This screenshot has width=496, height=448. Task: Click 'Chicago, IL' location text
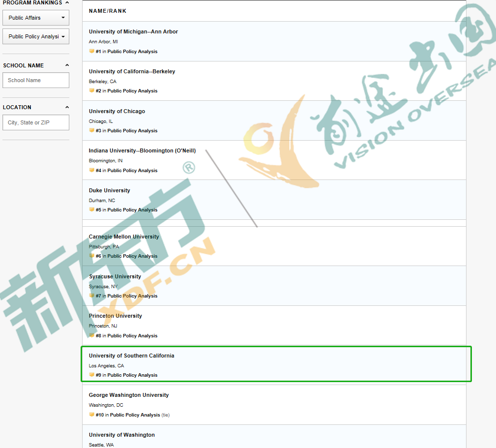tap(101, 121)
